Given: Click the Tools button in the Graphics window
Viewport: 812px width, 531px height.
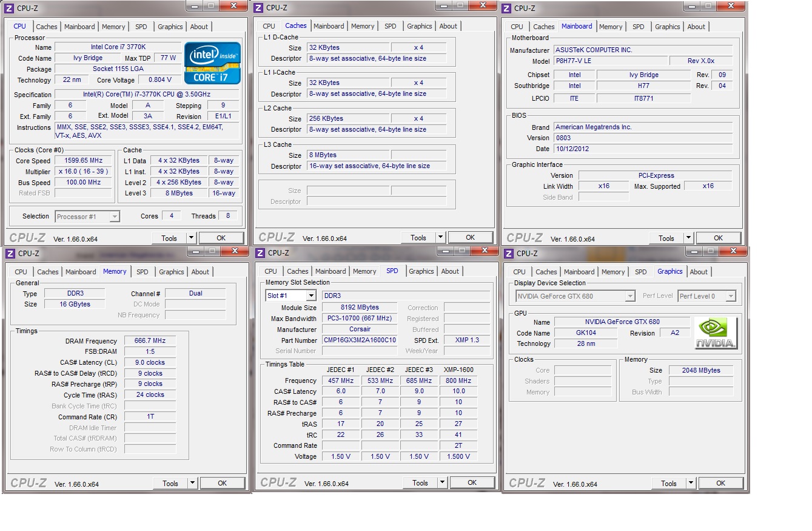Looking at the screenshot, I should tap(669, 483).
